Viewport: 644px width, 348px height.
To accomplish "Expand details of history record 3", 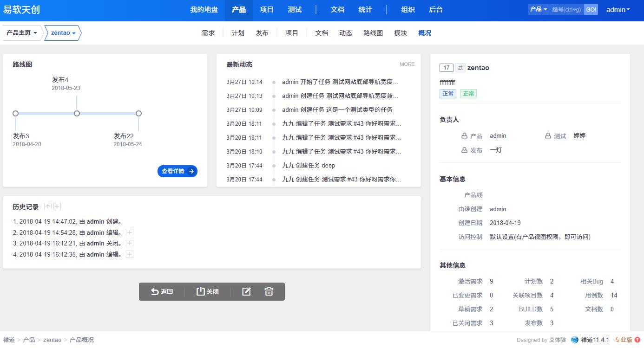I will point(130,244).
